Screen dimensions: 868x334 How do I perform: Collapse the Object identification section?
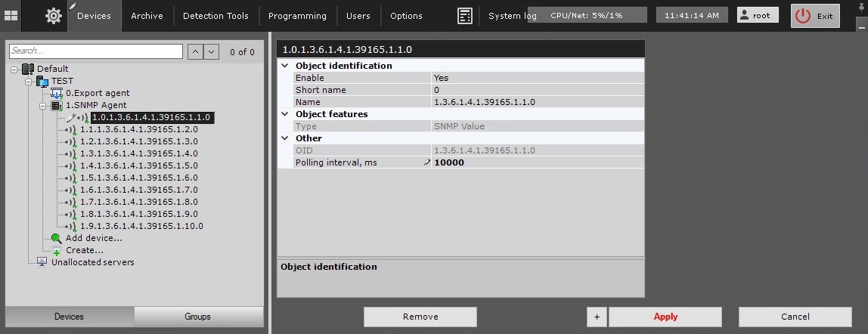(x=285, y=66)
